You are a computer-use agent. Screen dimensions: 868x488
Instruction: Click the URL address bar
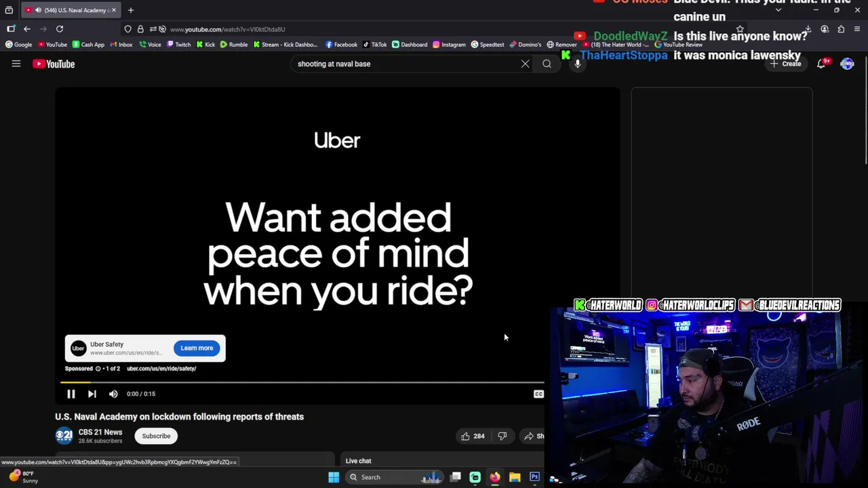click(x=434, y=29)
